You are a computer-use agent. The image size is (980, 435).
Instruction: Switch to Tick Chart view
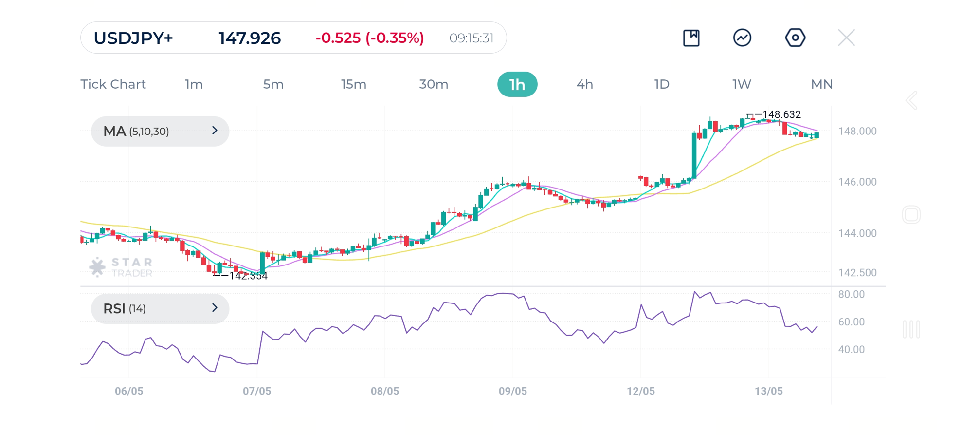click(x=113, y=84)
